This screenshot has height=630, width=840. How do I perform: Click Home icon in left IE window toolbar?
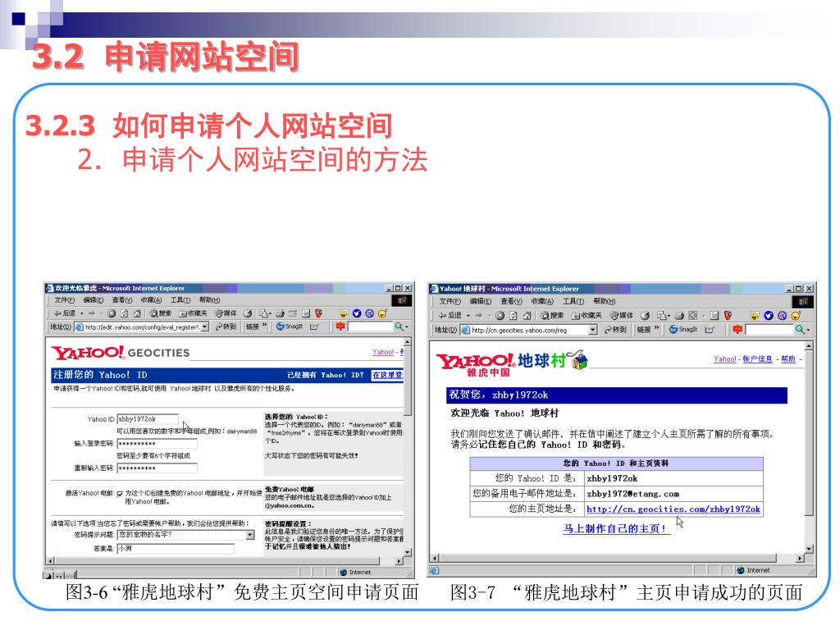click(x=137, y=313)
